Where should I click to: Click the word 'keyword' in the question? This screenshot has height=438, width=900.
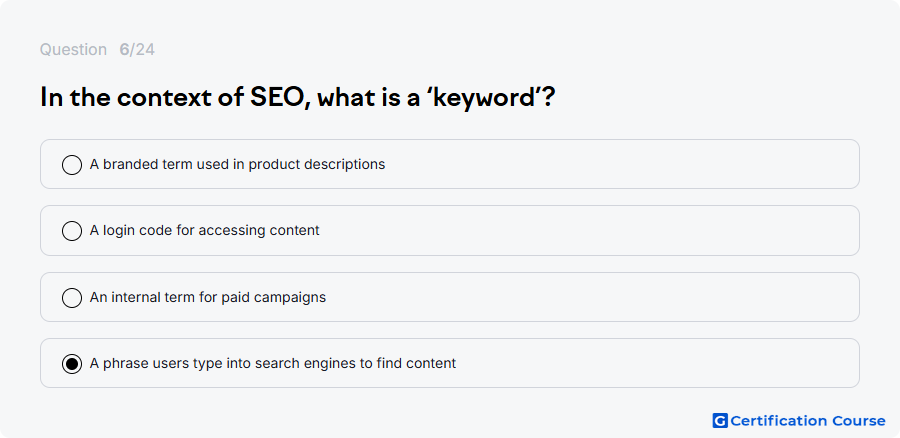(484, 98)
